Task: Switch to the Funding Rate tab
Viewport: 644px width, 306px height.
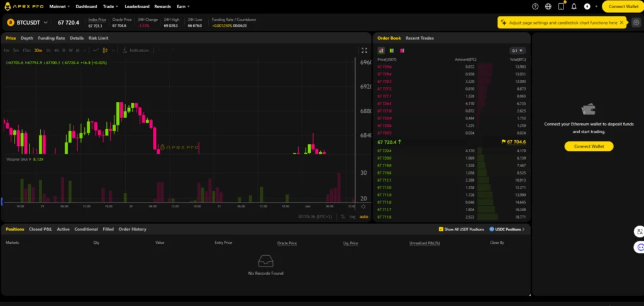Action: (52, 38)
